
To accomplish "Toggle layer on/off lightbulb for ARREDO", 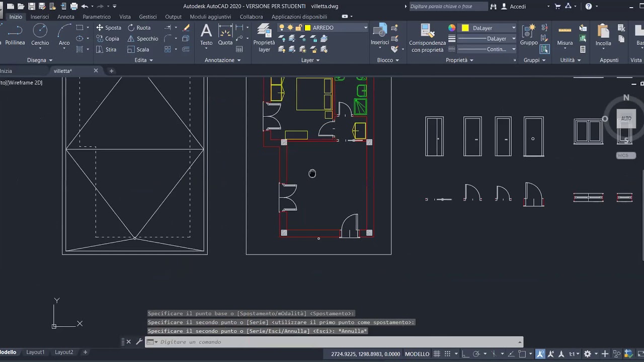I will pos(282,28).
